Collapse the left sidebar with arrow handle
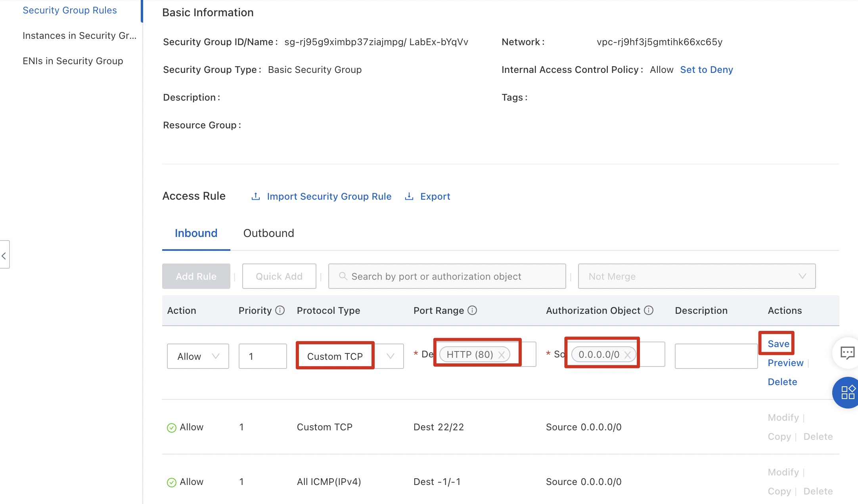Screen dimensions: 858x504 [4, 255]
